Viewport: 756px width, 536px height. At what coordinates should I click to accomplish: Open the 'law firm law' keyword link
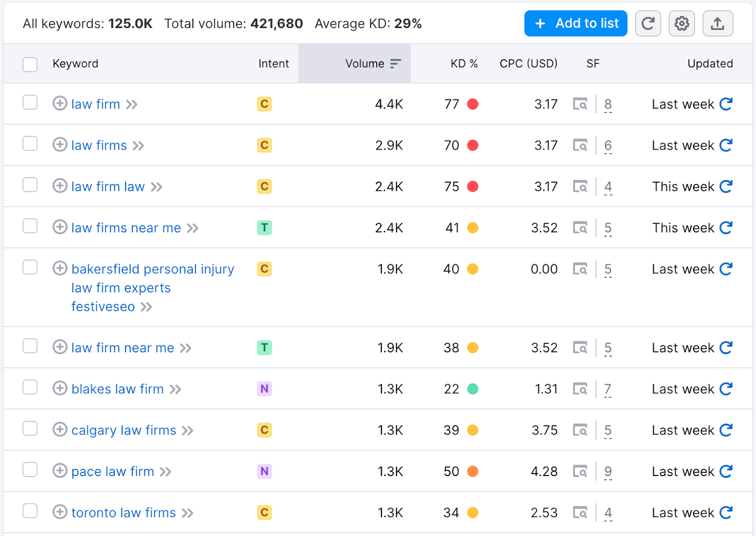pos(108,187)
